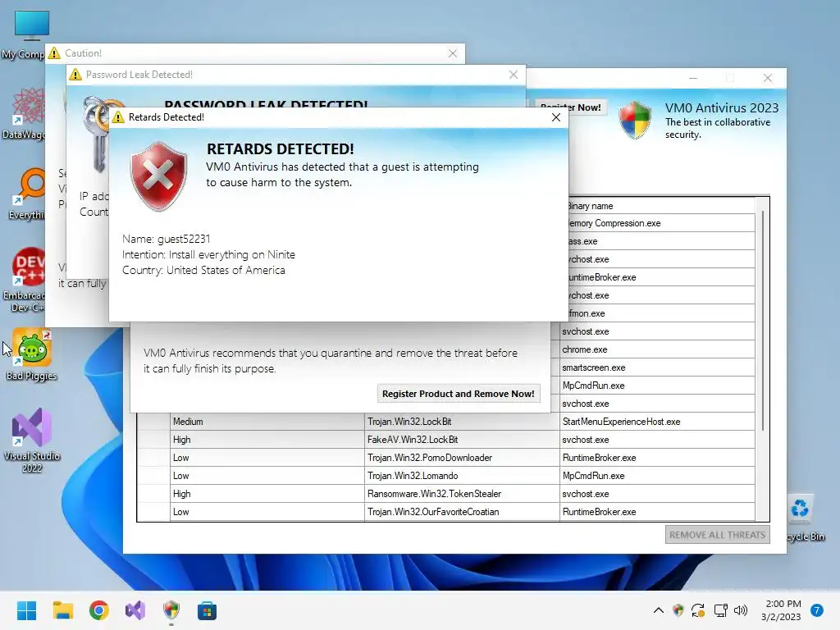This screenshot has height=630, width=840.
Task: Click the Name: guest52231 text line
Action: click(x=166, y=239)
